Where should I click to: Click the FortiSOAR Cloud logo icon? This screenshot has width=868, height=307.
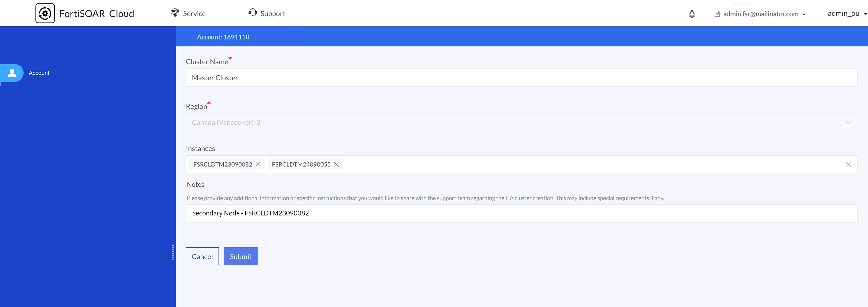coord(45,14)
